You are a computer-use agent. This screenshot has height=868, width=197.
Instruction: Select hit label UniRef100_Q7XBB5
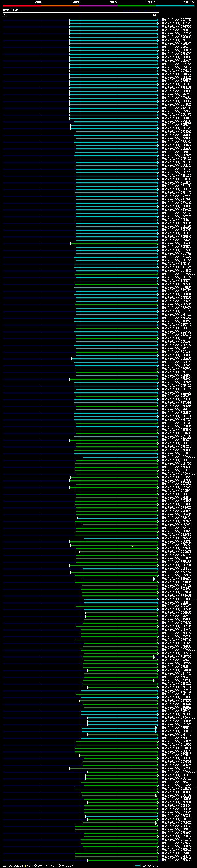[x=176, y=582]
